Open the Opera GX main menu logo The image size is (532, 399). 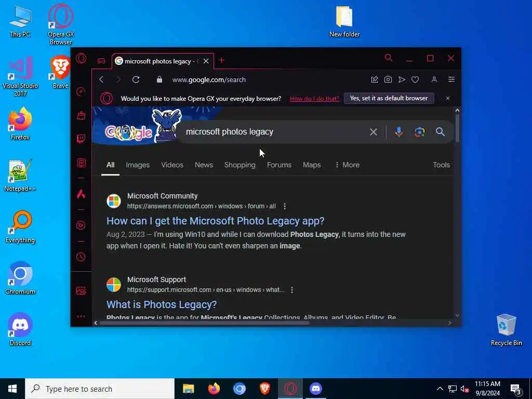point(81,58)
